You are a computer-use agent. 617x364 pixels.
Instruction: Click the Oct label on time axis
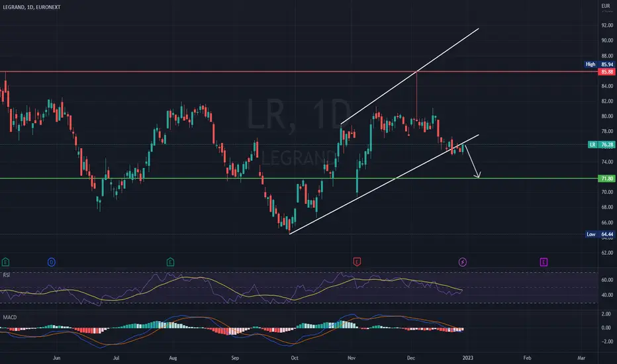pyautogui.click(x=295, y=358)
